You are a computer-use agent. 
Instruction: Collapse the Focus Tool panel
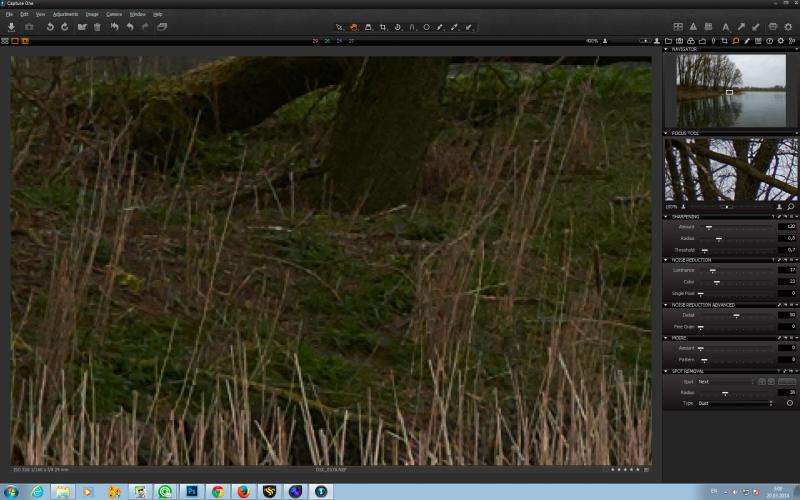pos(666,133)
